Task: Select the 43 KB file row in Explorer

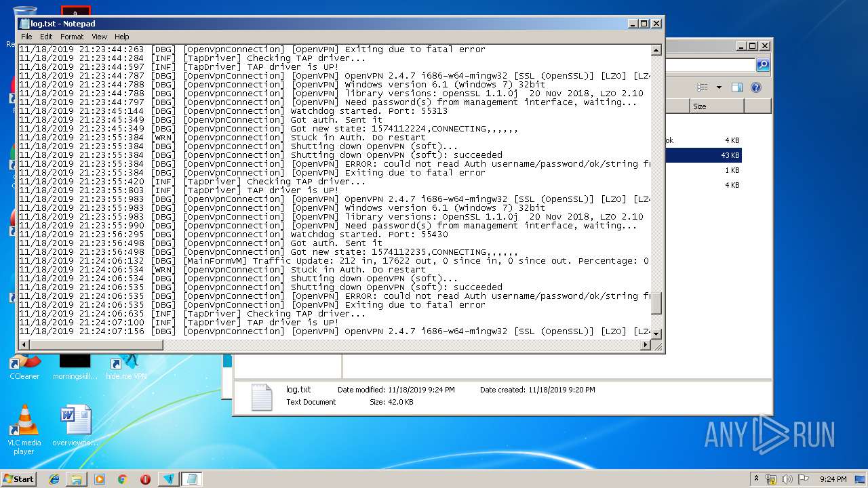Action: (703, 156)
